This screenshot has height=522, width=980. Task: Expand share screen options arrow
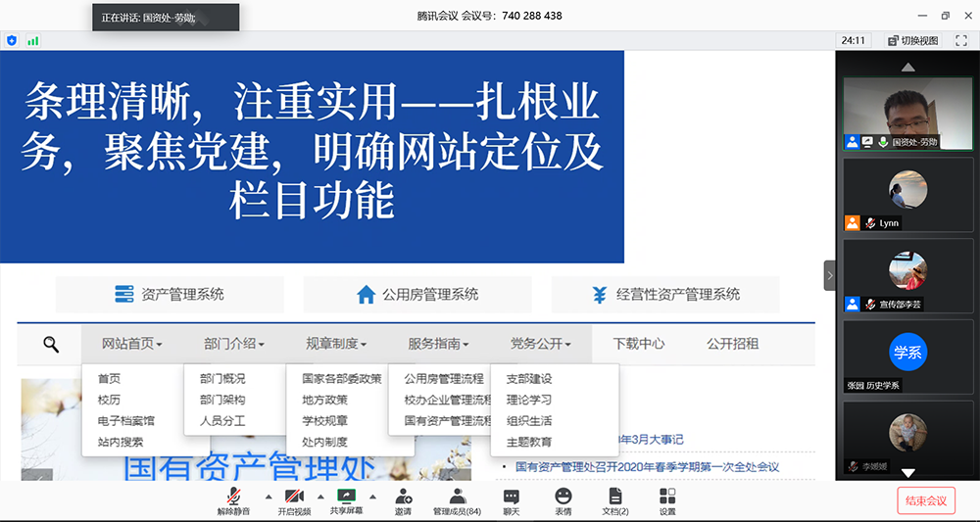373,496
